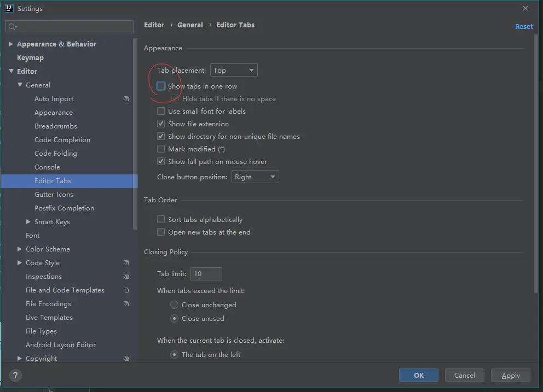Click the Reset link

coord(524,27)
